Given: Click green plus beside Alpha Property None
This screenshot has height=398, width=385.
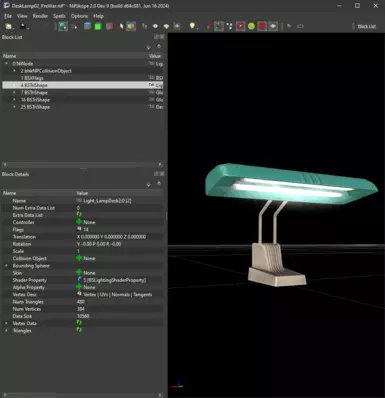Looking at the screenshot, I should click(x=79, y=287).
